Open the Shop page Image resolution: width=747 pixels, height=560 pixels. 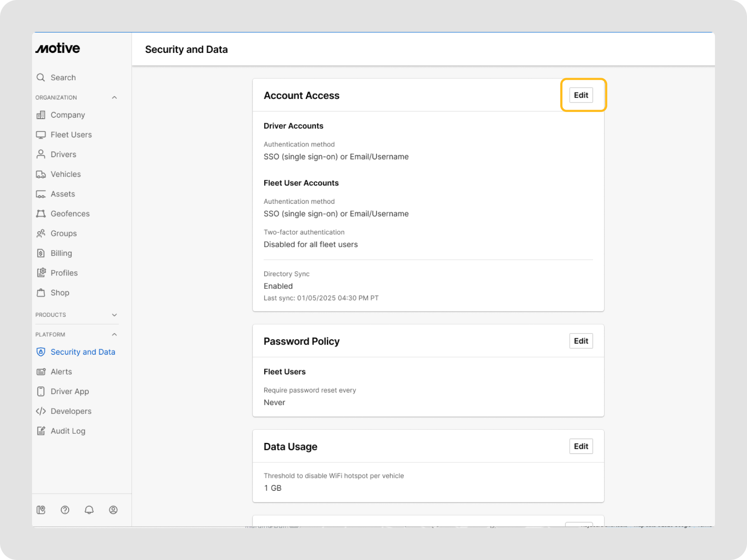click(x=60, y=293)
